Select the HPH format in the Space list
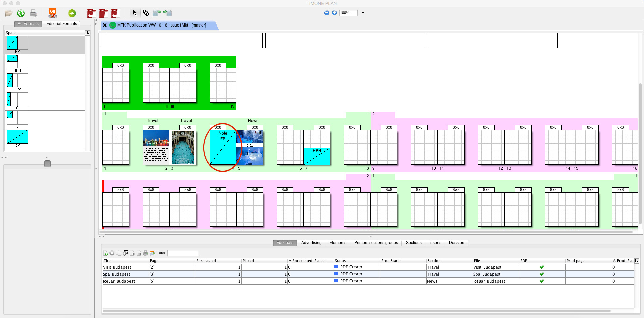644x318 pixels. point(45,63)
